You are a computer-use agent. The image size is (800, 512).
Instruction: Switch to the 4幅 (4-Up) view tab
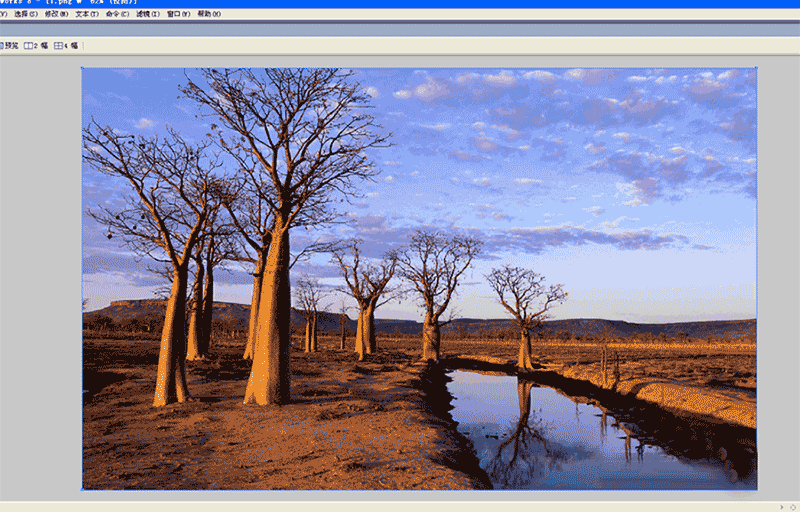(x=66, y=46)
